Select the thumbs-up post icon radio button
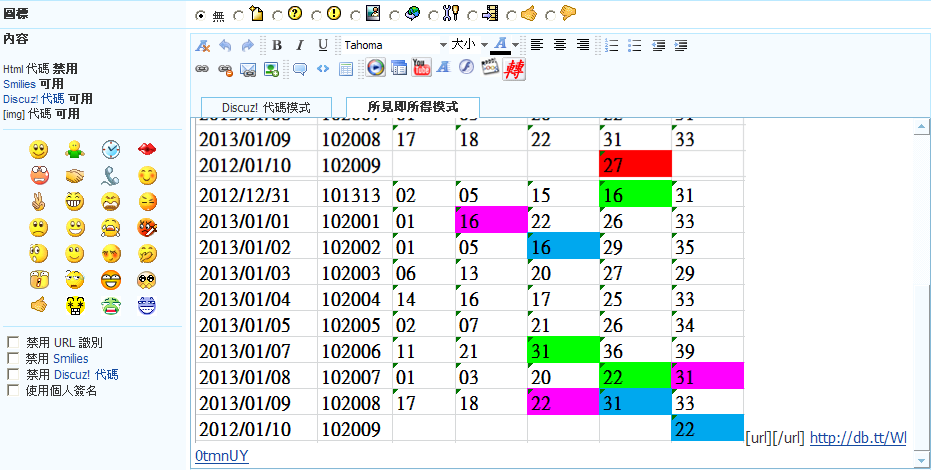 (x=512, y=15)
